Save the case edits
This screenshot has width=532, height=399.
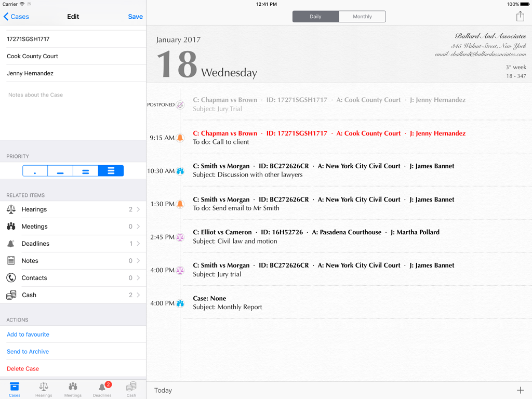click(x=135, y=16)
